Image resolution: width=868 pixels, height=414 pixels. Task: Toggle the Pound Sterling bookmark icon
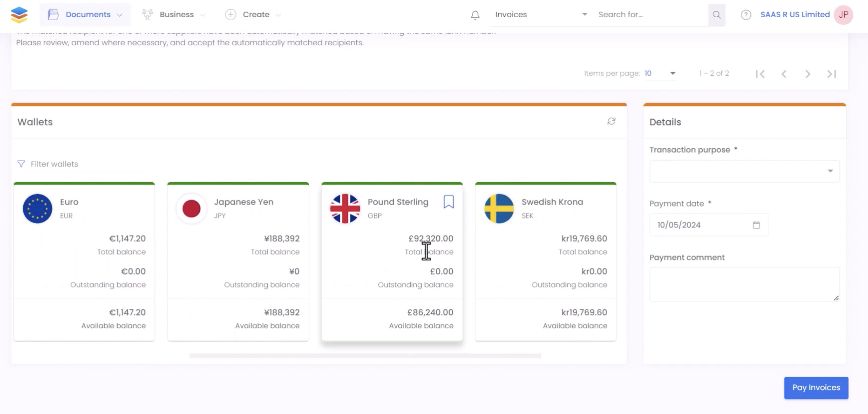449,202
